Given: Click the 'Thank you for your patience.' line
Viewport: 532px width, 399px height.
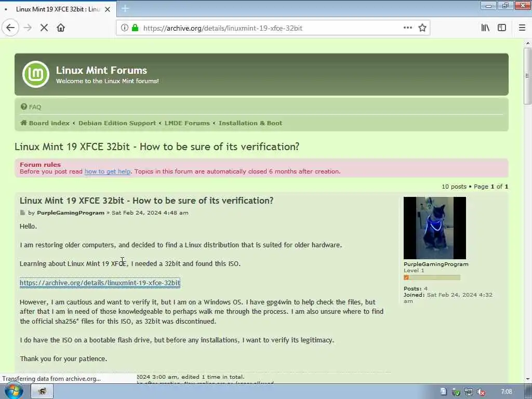Looking at the screenshot, I should (63, 358).
